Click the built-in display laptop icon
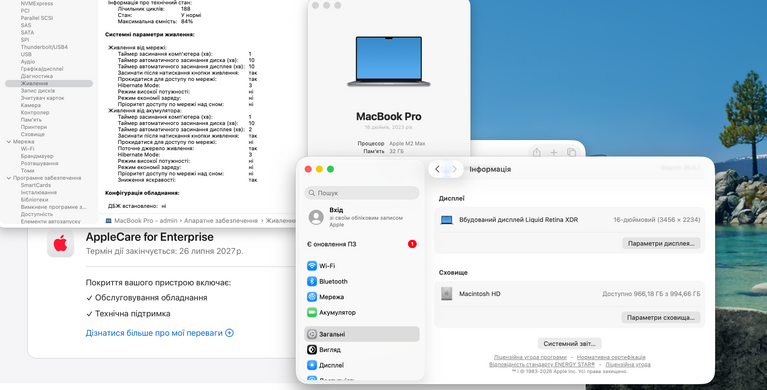 click(446, 220)
